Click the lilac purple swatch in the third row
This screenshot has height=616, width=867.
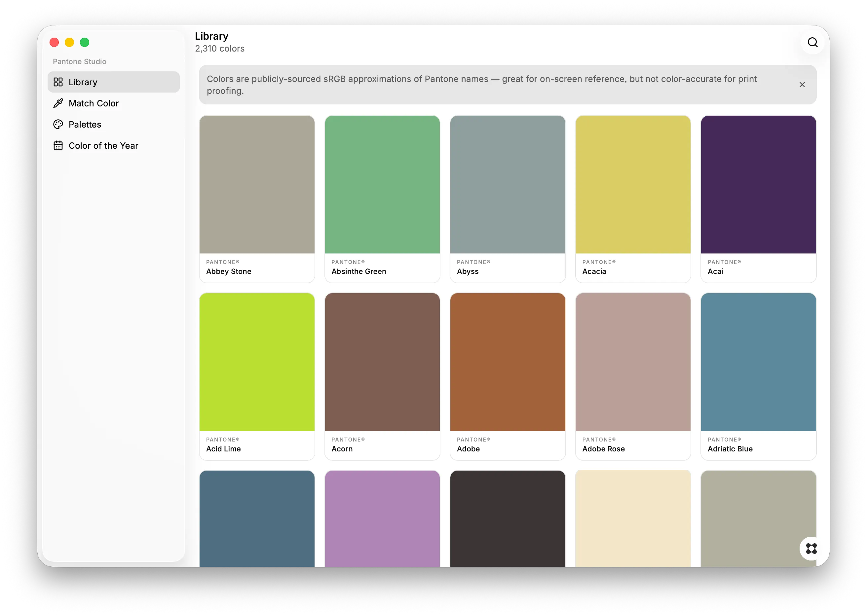tap(382, 519)
